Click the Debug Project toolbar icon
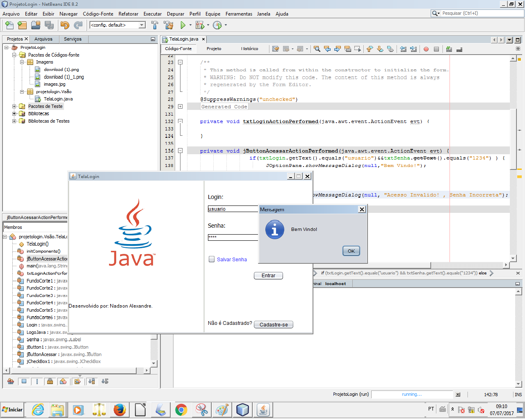The width and height of the screenshot is (525, 420). (200, 25)
